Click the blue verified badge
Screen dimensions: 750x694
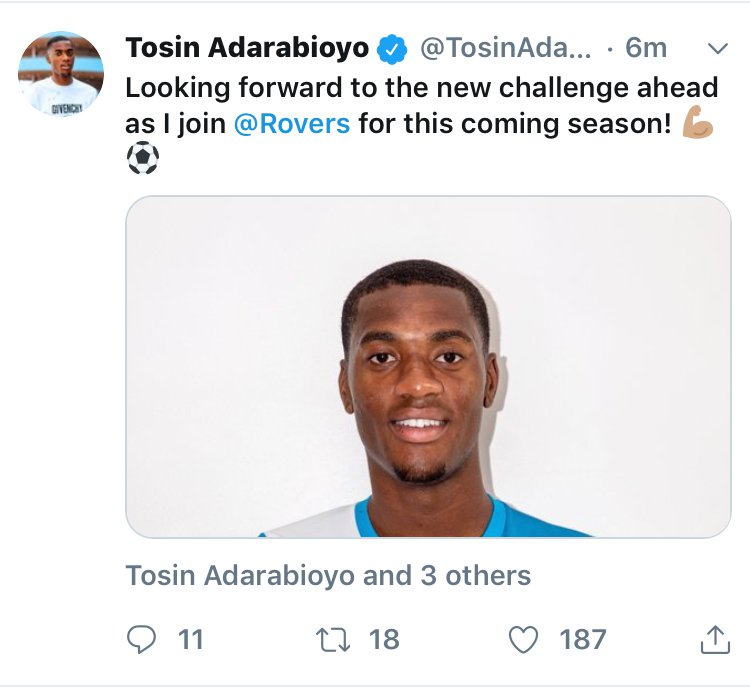(x=392, y=49)
